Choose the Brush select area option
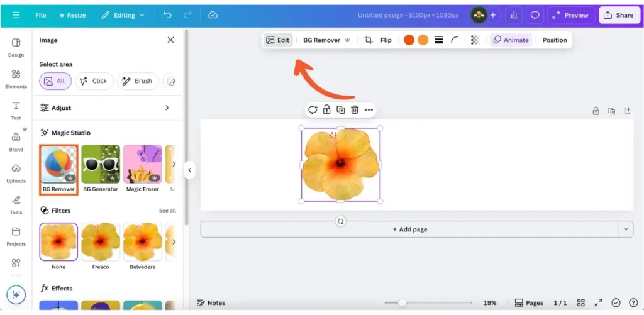The height and width of the screenshot is (315, 644). 137,81
